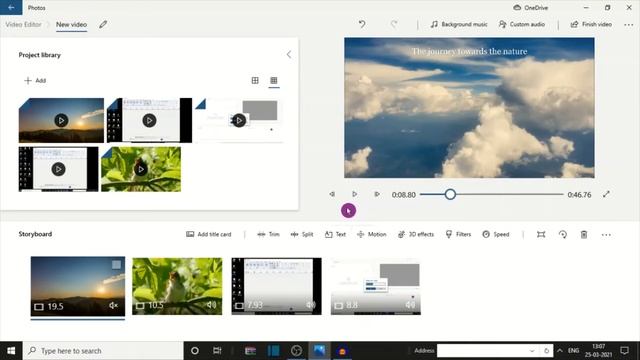Expand the taskbar Address dropdown arrow

(x=532, y=351)
